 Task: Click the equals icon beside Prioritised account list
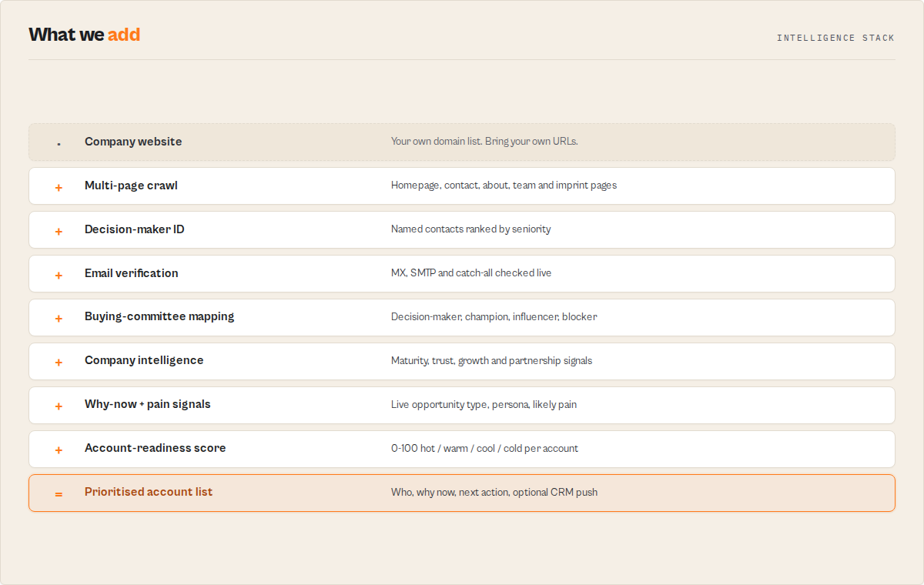click(59, 494)
